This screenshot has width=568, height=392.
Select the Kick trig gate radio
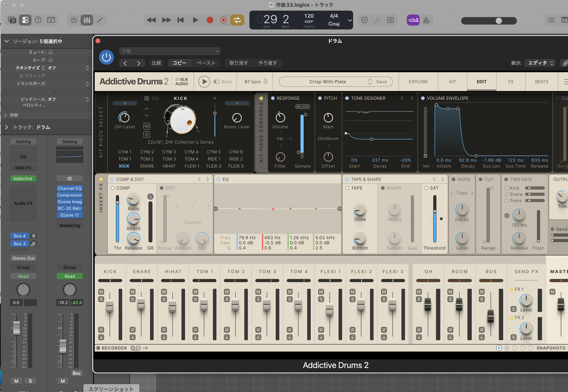click(x=507, y=188)
